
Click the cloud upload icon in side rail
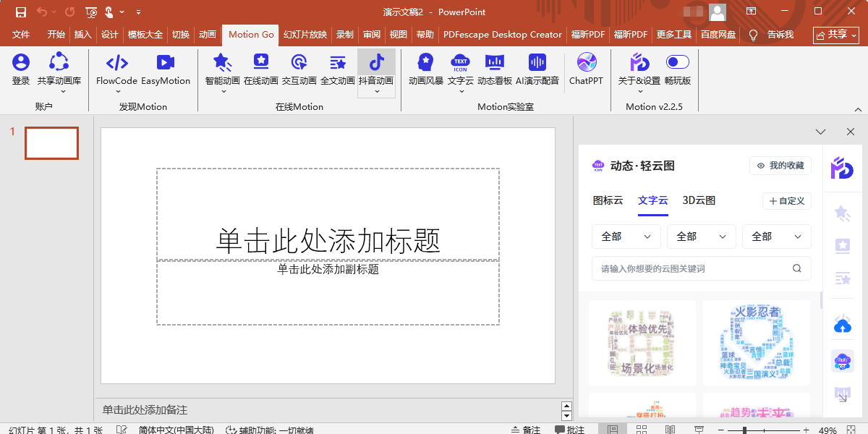[x=843, y=325]
